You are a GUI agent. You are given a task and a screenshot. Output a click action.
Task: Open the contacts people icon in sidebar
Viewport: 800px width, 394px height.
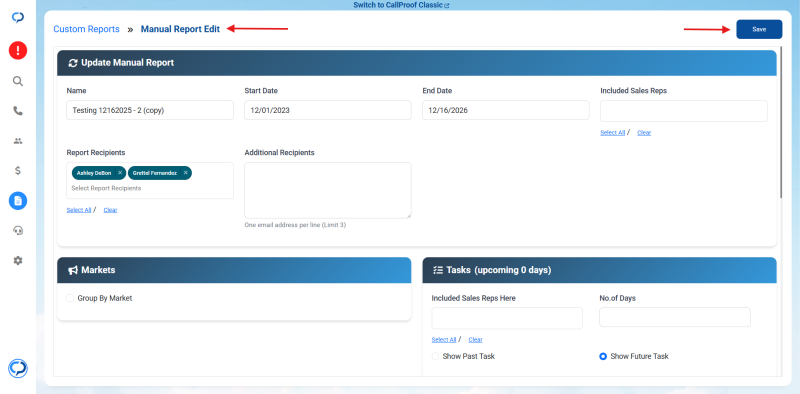tap(18, 141)
